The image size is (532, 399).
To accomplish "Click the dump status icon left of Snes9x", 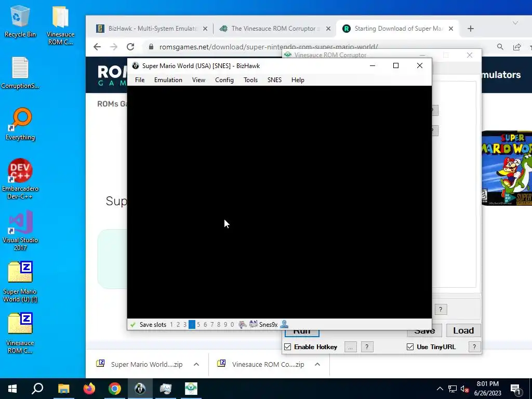I will click(242, 325).
